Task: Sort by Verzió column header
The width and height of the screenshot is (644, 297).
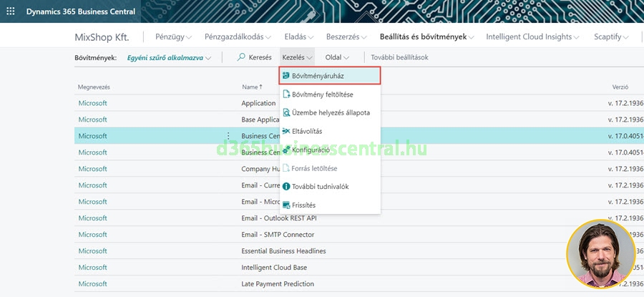Action: (x=620, y=87)
